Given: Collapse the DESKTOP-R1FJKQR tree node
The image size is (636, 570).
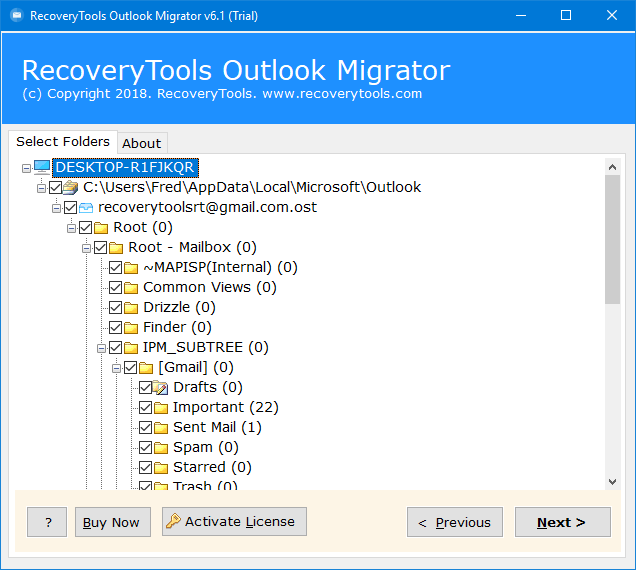Looking at the screenshot, I should 26,168.
